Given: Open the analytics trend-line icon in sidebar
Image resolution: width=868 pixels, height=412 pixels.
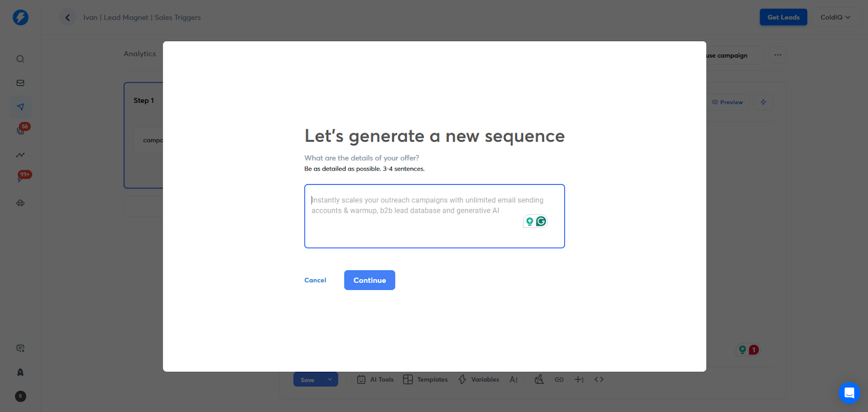Looking at the screenshot, I should click(x=20, y=155).
